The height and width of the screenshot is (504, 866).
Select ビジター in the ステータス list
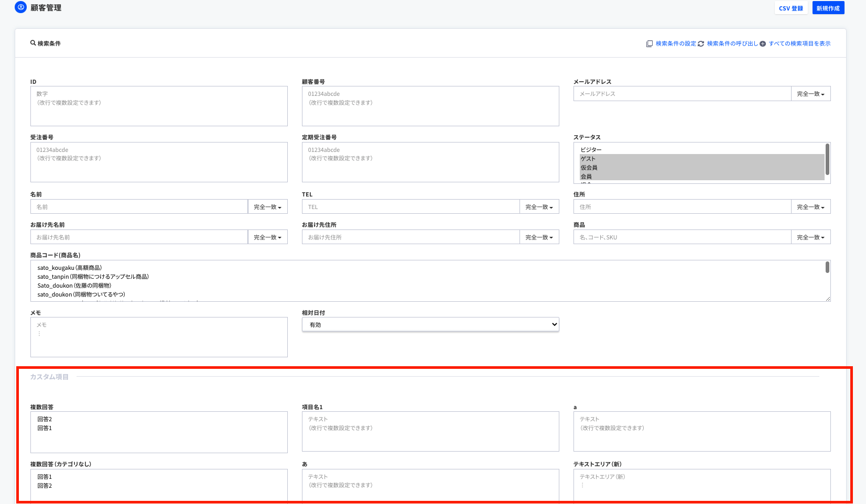click(x=591, y=150)
